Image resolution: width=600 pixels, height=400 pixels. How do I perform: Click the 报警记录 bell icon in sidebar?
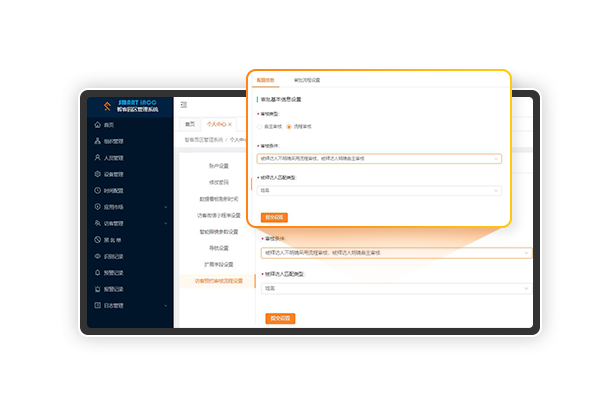coord(97,272)
